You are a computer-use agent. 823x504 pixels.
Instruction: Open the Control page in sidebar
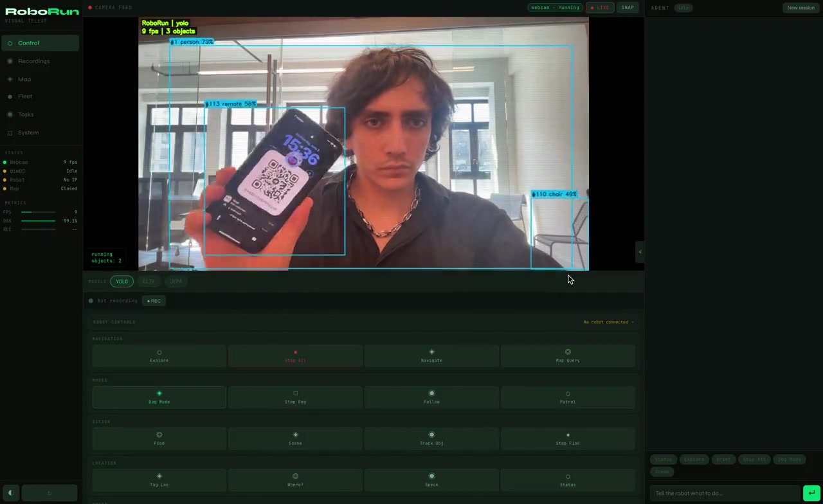pyautogui.click(x=41, y=43)
